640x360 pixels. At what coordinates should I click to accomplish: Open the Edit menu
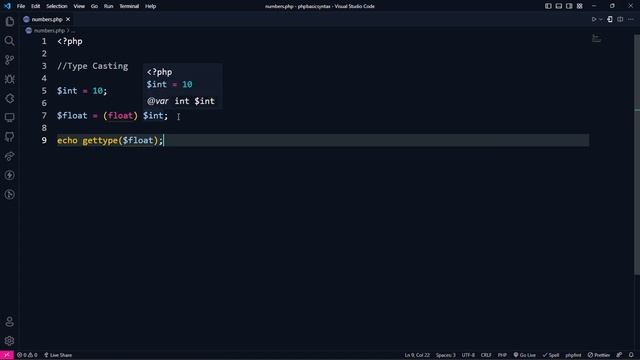tap(36, 6)
